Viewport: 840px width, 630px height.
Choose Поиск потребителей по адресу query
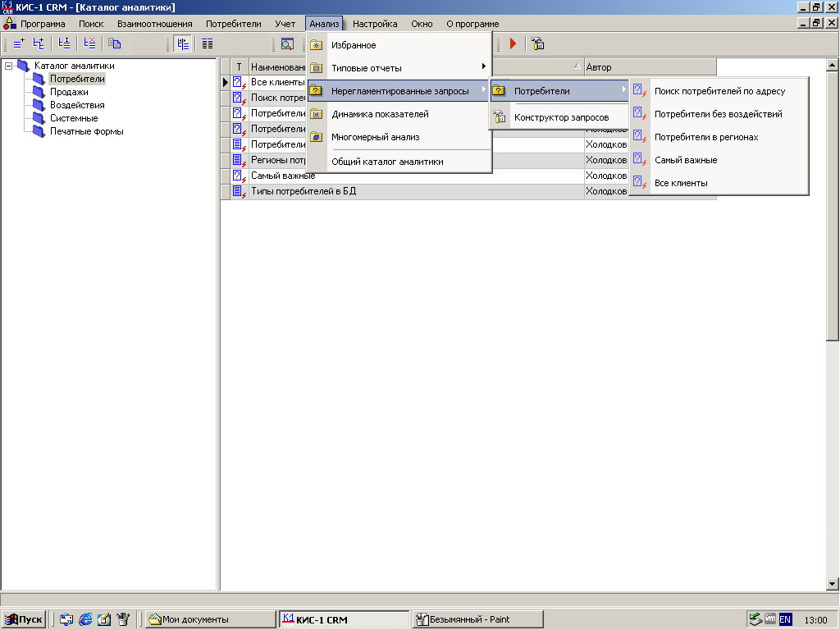point(719,91)
